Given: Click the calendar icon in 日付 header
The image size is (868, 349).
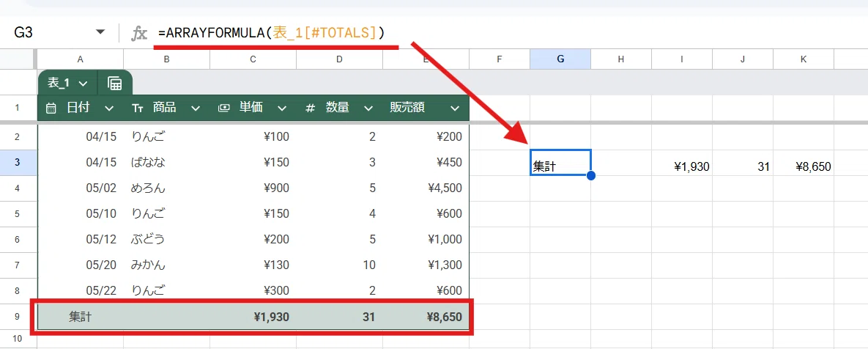Looking at the screenshot, I should click(x=51, y=109).
